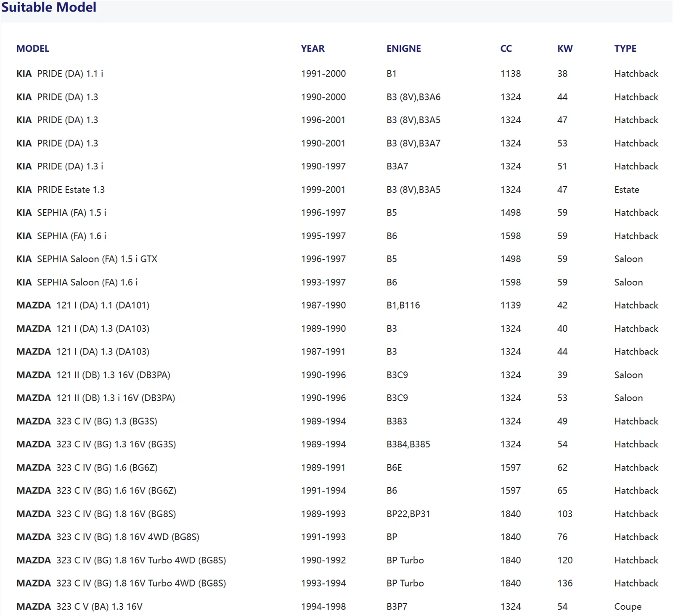This screenshot has height=616, width=673.
Task: Select 'MAZDA 323 C IV (BG) 1.8 16V (BG8S)'
Action: coord(96,514)
